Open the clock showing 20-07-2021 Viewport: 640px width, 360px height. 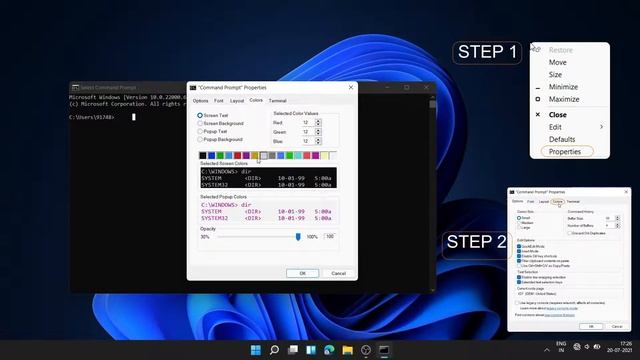619,347
